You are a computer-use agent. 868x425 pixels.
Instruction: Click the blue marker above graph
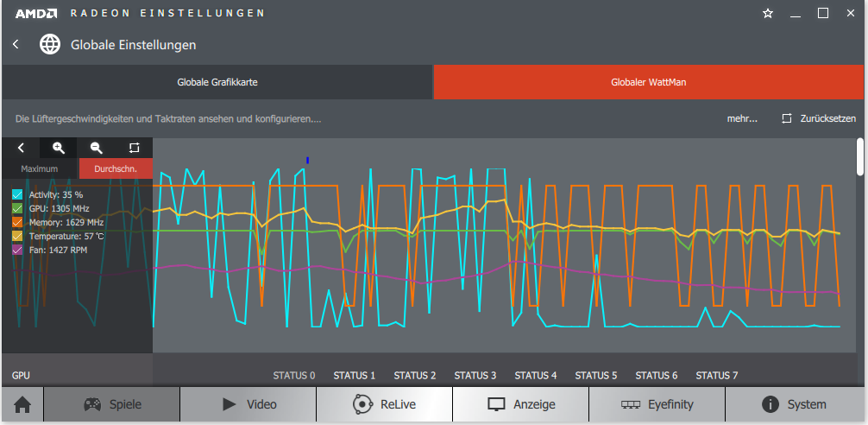pyautogui.click(x=307, y=160)
